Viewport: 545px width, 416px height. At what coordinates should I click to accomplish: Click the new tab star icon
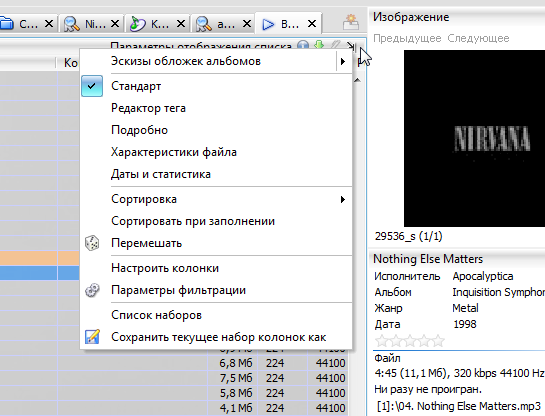click(x=350, y=23)
